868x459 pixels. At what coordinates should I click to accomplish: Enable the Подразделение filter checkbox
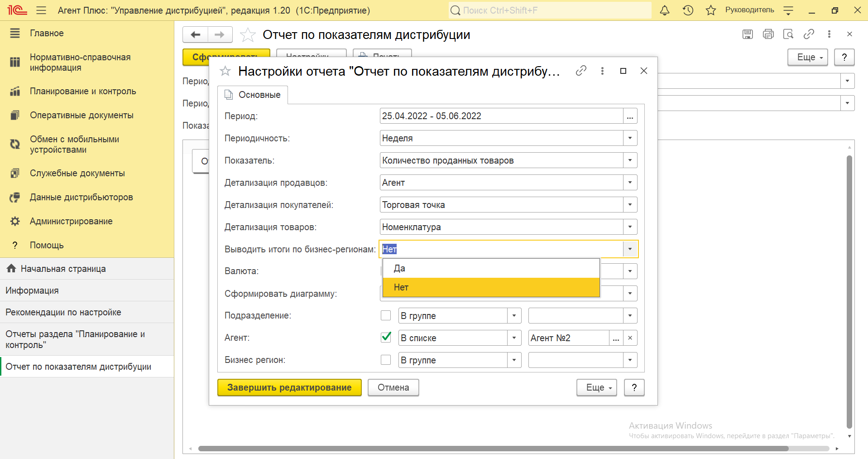click(386, 315)
